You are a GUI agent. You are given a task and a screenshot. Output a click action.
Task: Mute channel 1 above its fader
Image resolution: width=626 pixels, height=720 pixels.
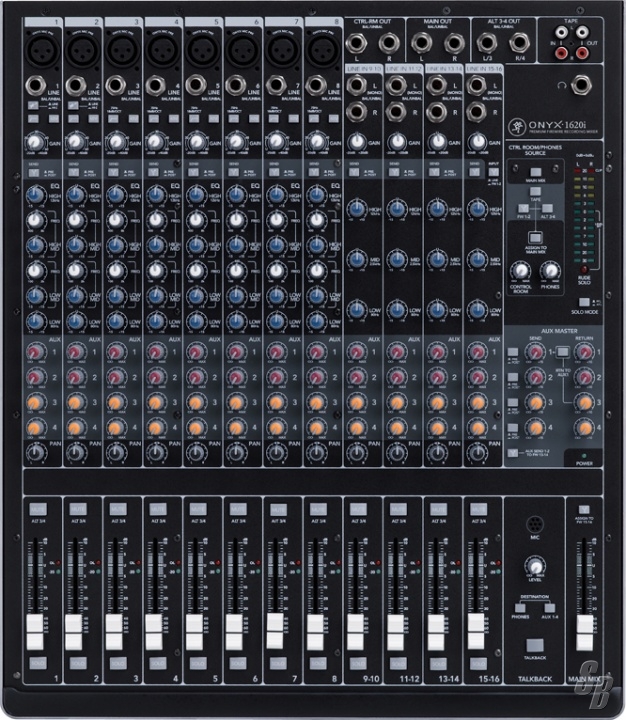click(x=36, y=509)
